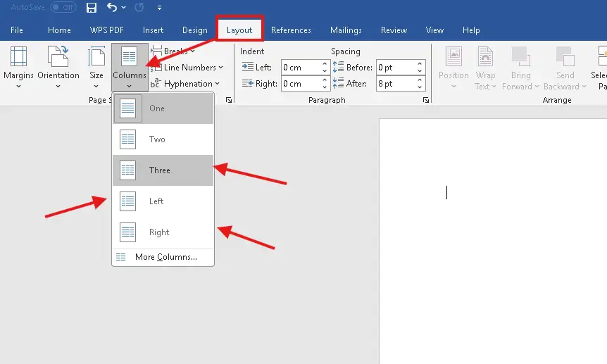Image resolution: width=607 pixels, height=364 pixels.
Task: Click the Indent Right input field
Action: (x=301, y=84)
